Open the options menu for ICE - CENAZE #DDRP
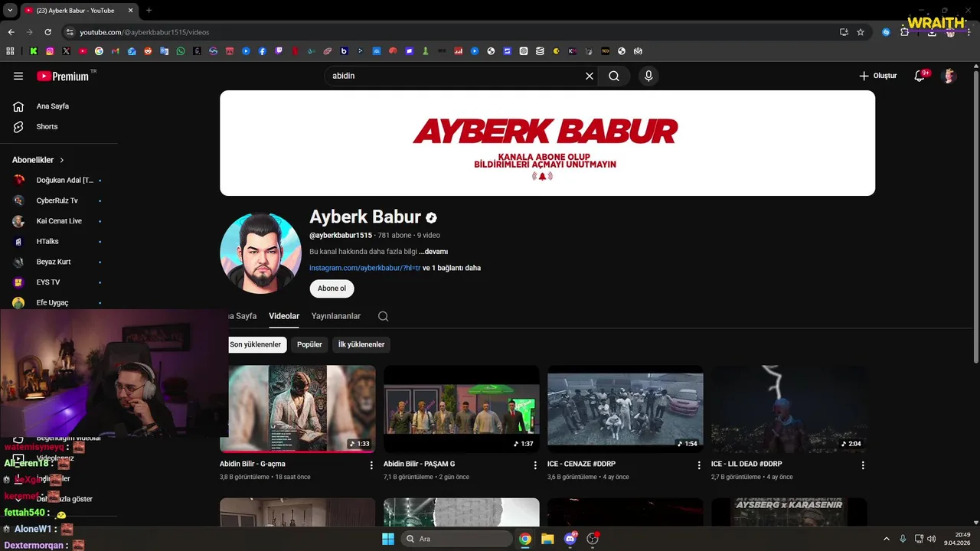 699,465
